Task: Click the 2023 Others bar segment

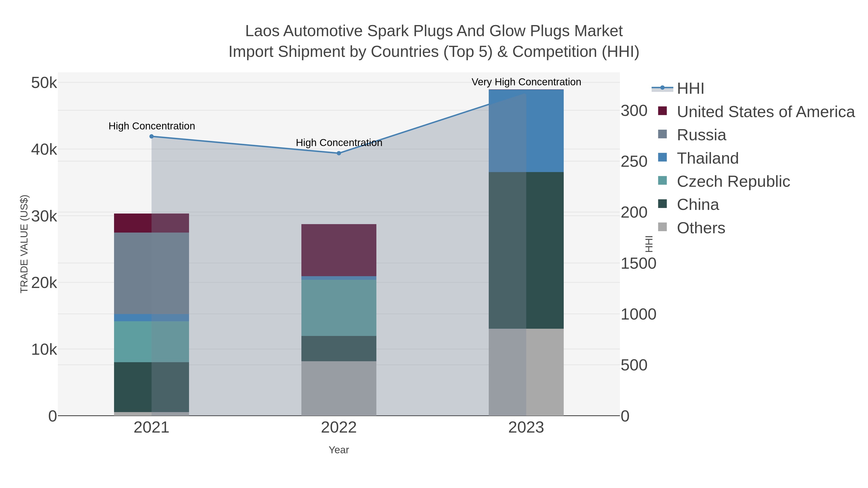Action: (x=526, y=372)
